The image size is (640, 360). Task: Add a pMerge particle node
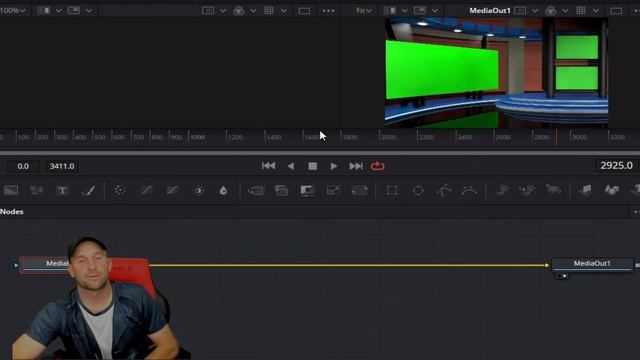[527, 190]
